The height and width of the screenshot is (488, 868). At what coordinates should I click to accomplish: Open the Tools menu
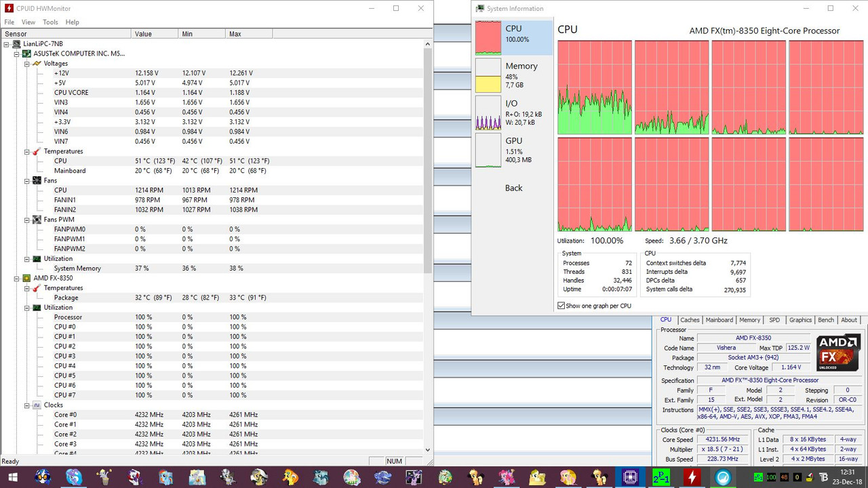coord(50,22)
